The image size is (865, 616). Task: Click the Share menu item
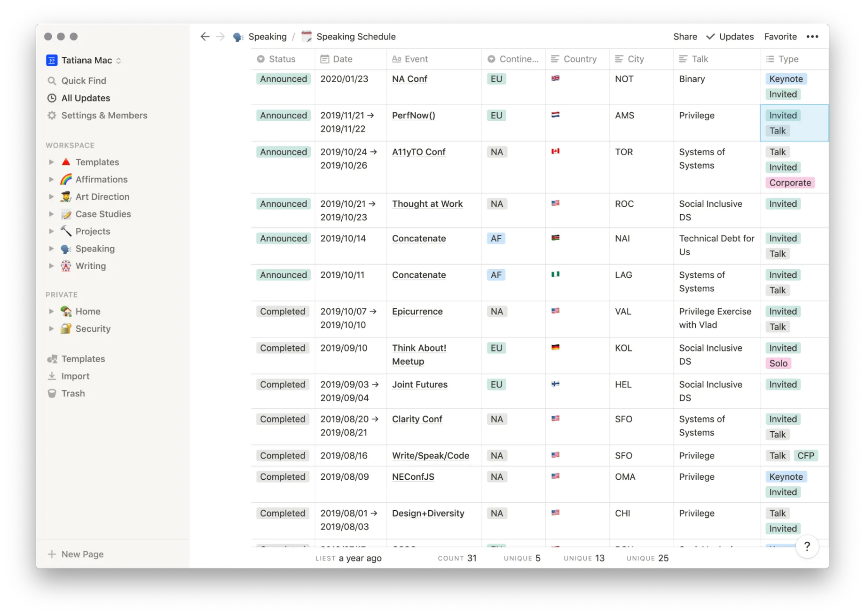coord(685,37)
